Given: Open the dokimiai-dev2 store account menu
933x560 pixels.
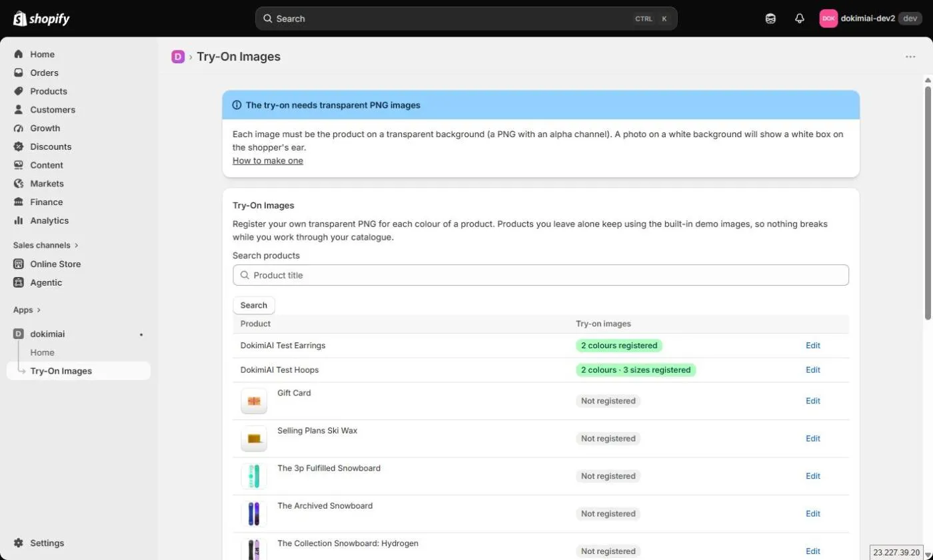Looking at the screenshot, I should 870,19.
